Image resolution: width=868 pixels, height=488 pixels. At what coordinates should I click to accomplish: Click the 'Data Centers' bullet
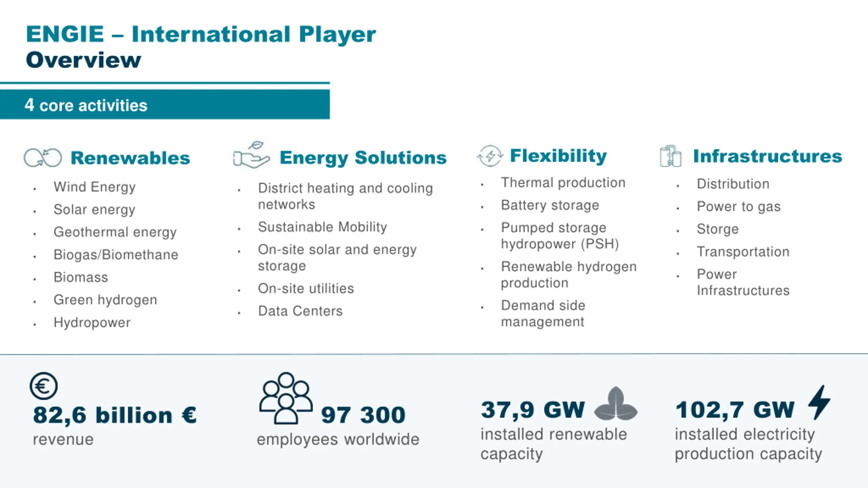300,311
